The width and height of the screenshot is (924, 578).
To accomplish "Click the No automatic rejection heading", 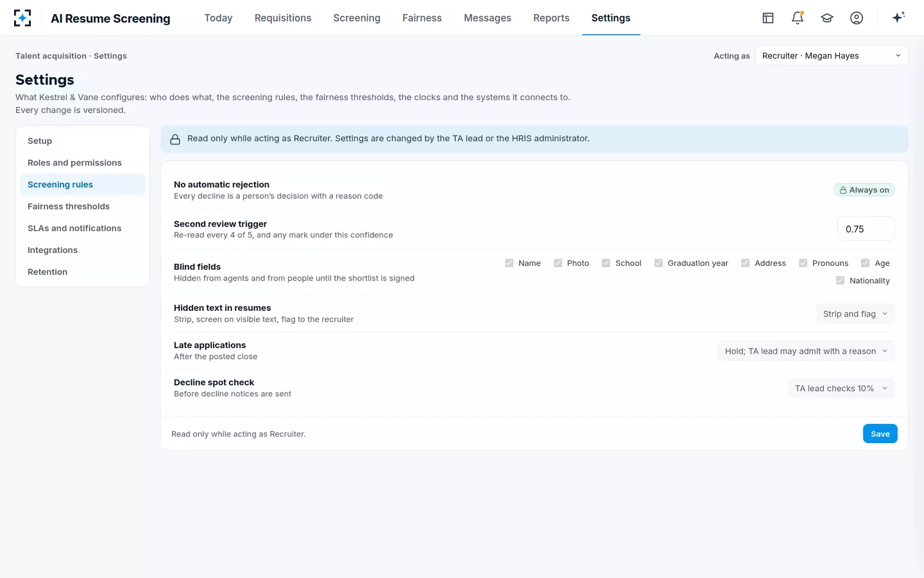I will point(221,184).
